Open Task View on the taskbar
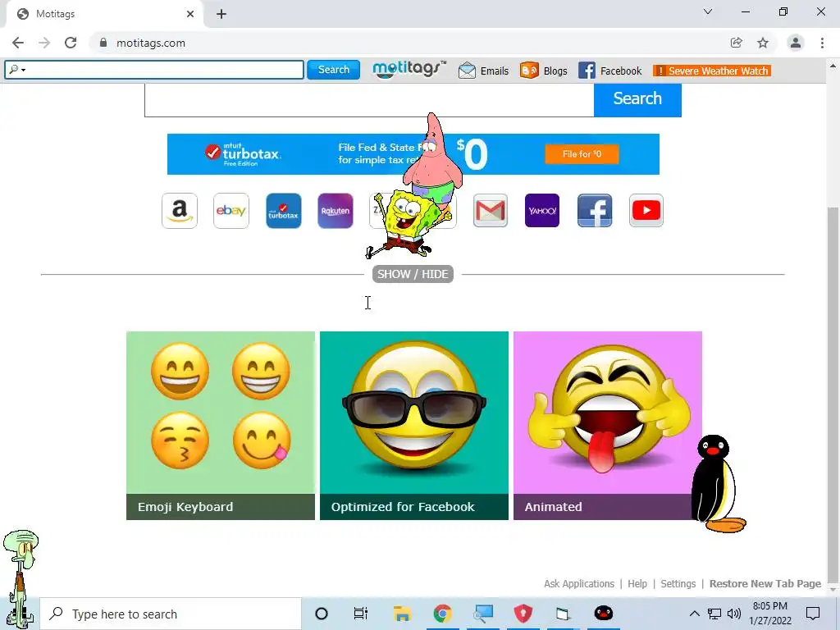 361,614
